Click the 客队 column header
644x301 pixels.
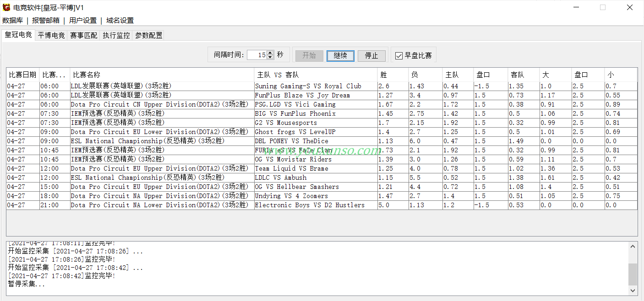[x=524, y=75]
